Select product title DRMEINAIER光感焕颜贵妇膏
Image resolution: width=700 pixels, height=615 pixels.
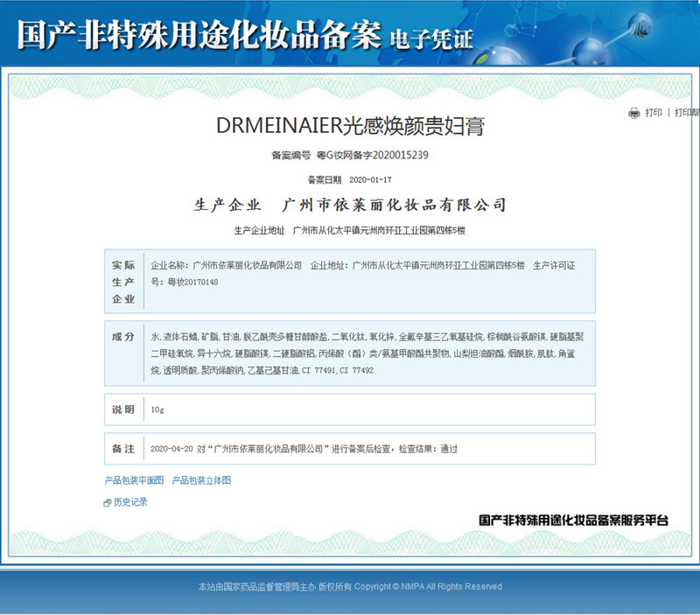pos(351,126)
